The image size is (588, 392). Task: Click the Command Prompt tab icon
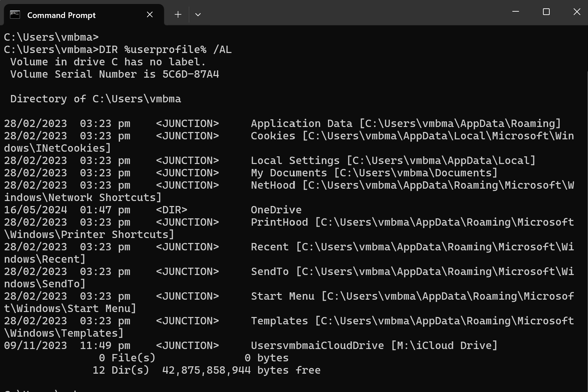tap(15, 15)
